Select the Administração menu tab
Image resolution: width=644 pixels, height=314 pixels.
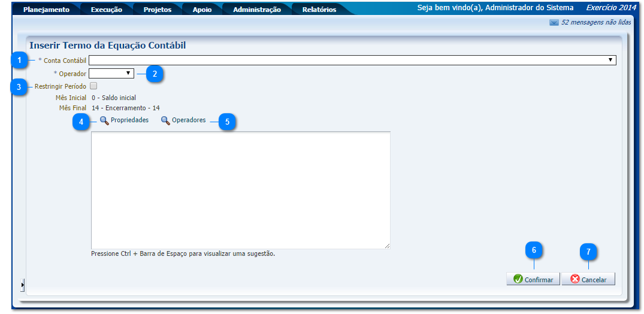(x=256, y=10)
